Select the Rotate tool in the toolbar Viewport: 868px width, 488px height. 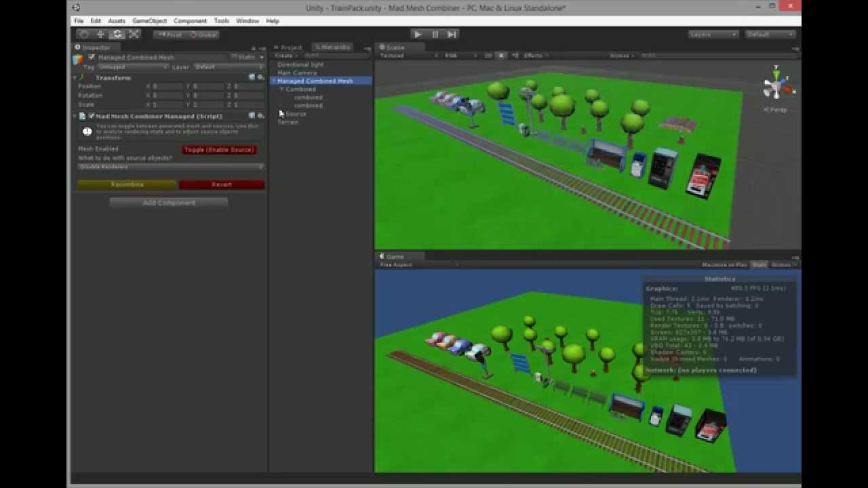(x=117, y=34)
